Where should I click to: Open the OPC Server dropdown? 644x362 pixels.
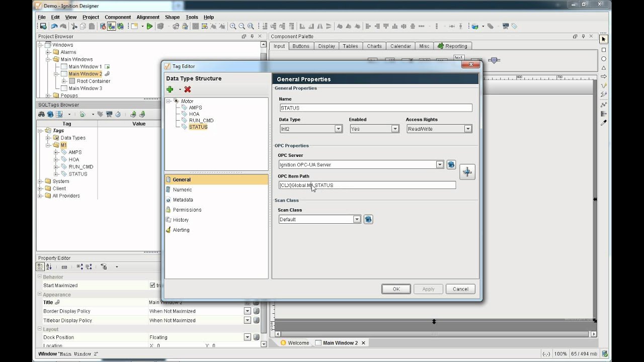[440, 164]
